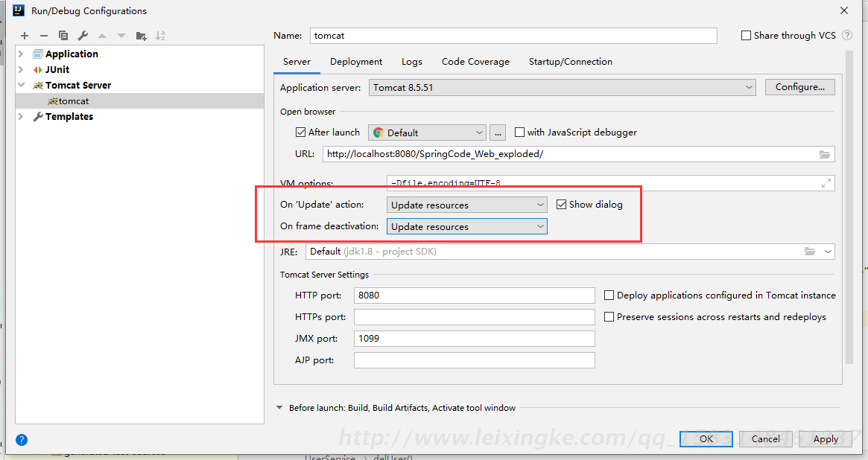Open the On frame deactivation dropdown
The height and width of the screenshot is (460, 868).
[466, 227]
